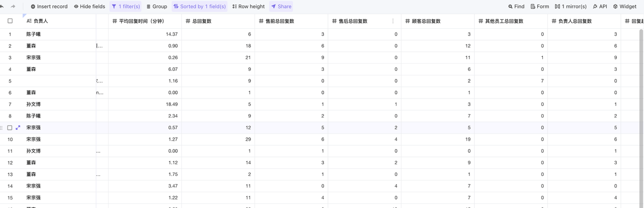This screenshot has width=644, height=208.
Task: Open the API panel
Action: (x=600, y=7)
